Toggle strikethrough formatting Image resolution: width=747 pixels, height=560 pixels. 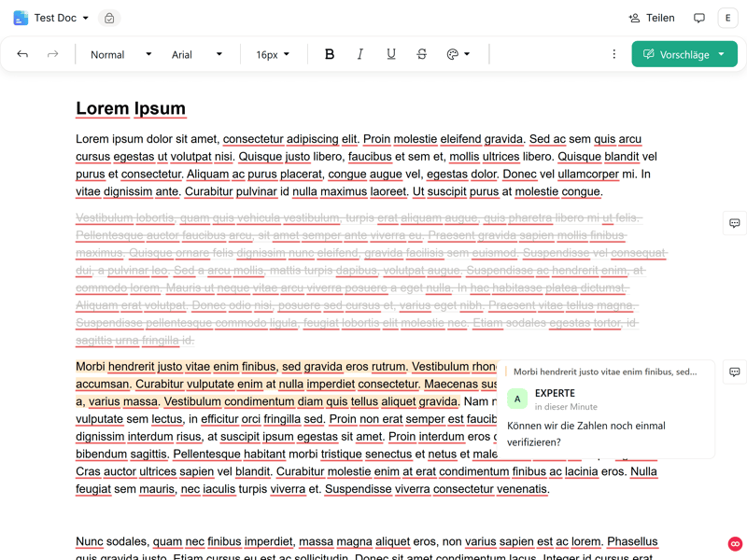point(421,54)
